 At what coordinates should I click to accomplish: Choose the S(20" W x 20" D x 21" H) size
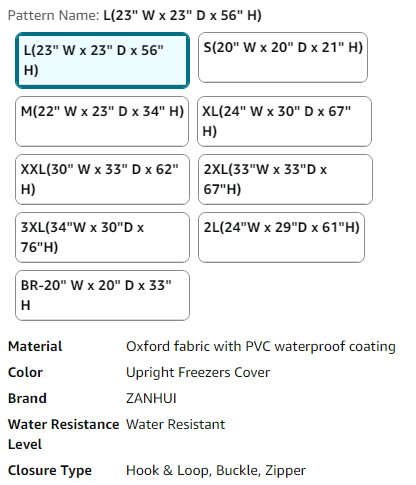click(x=283, y=57)
